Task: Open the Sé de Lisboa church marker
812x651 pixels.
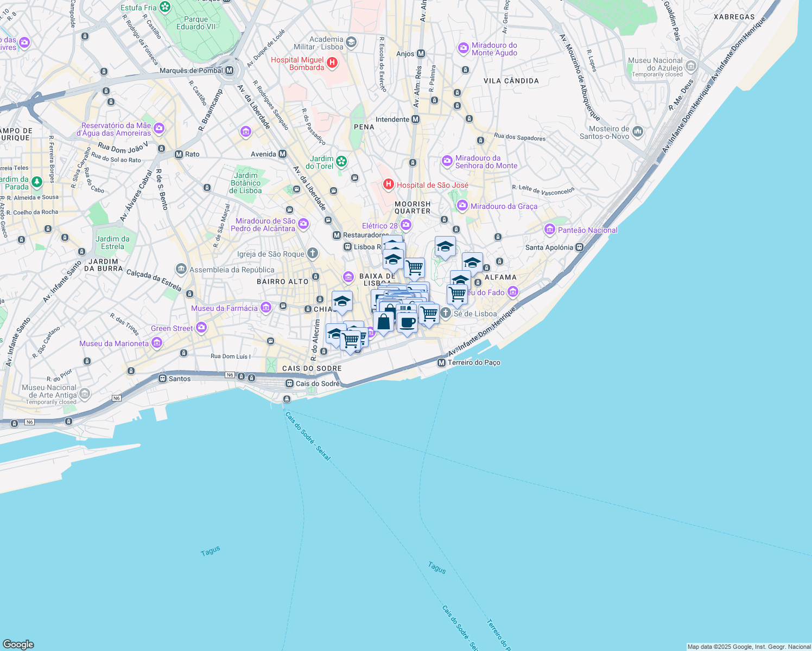Action: pos(446,313)
